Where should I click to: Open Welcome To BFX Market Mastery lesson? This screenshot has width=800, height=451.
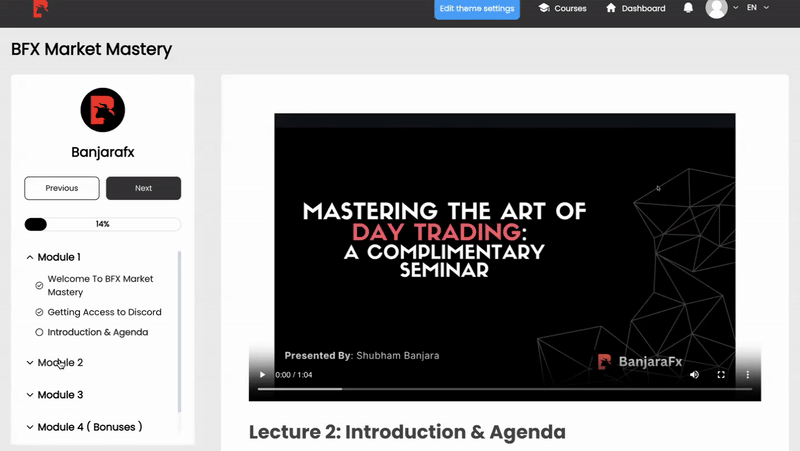100,285
